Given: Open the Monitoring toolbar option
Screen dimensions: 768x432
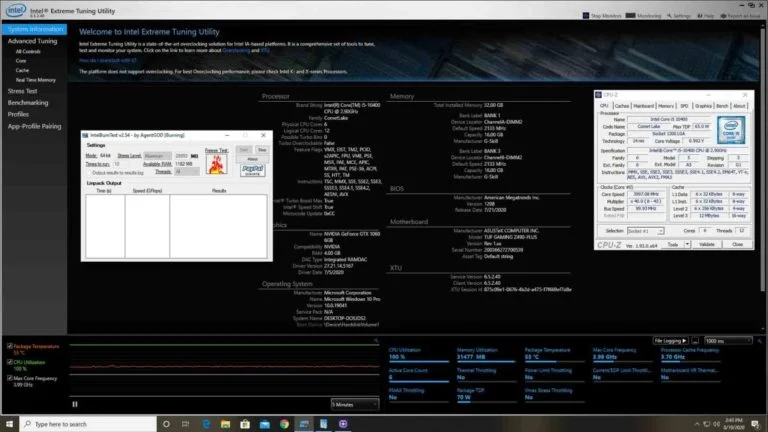Looking at the screenshot, I should pos(644,16).
